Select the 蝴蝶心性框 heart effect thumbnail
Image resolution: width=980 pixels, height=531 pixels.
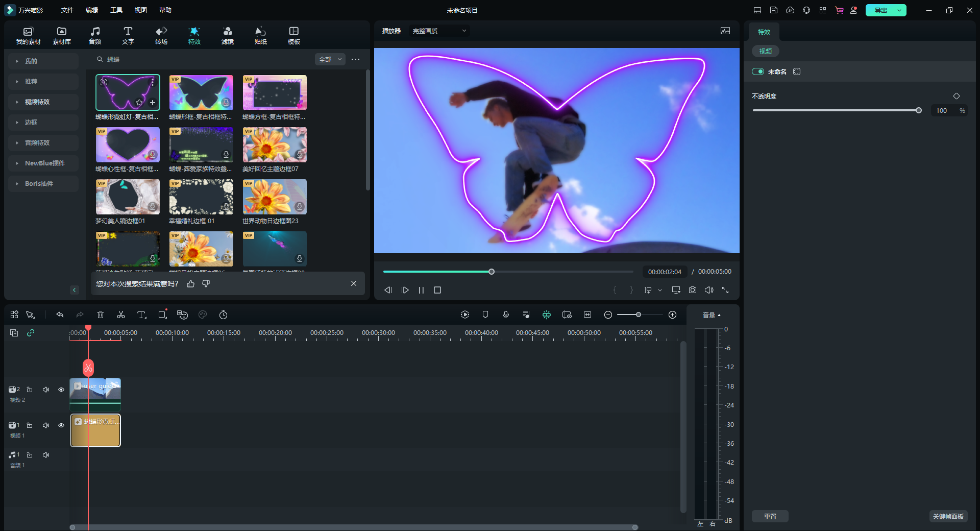pyautogui.click(x=128, y=145)
